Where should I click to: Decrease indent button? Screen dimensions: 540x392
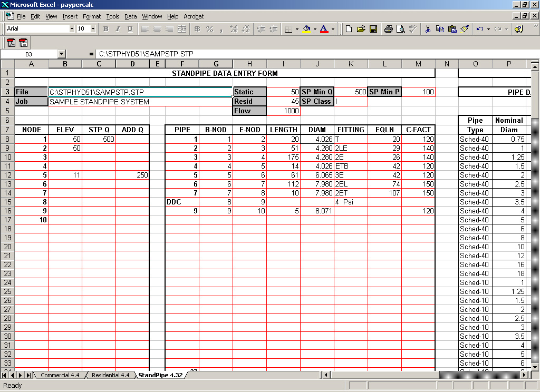click(262, 29)
